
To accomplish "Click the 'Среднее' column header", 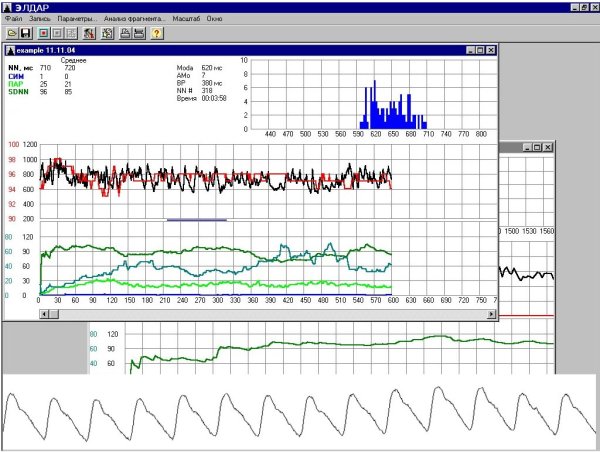I will pyautogui.click(x=73, y=60).
